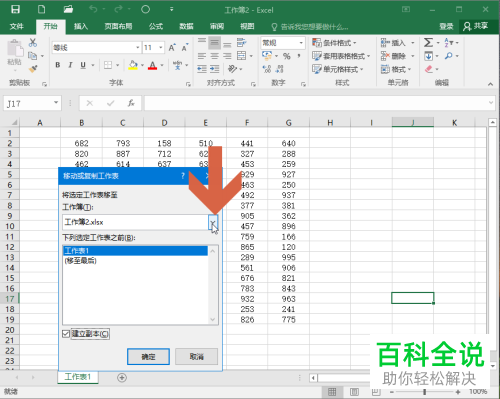Switch to the 公式 ribbon tab

pos(156,26)
